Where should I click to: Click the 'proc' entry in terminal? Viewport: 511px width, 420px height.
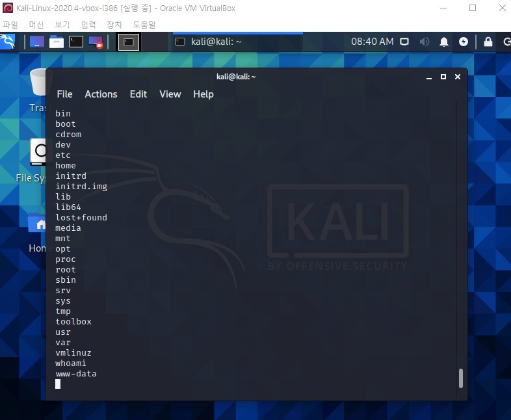(66, 259)
